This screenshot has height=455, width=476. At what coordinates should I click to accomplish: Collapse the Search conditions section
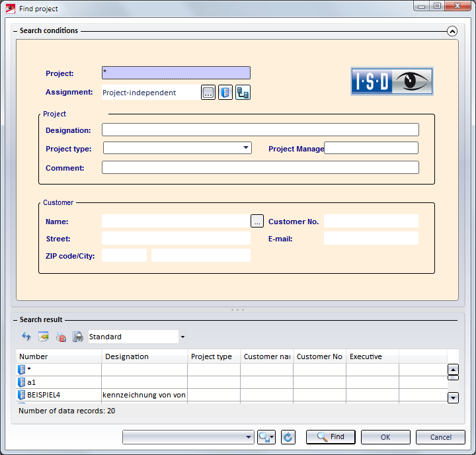click(452, 31)
